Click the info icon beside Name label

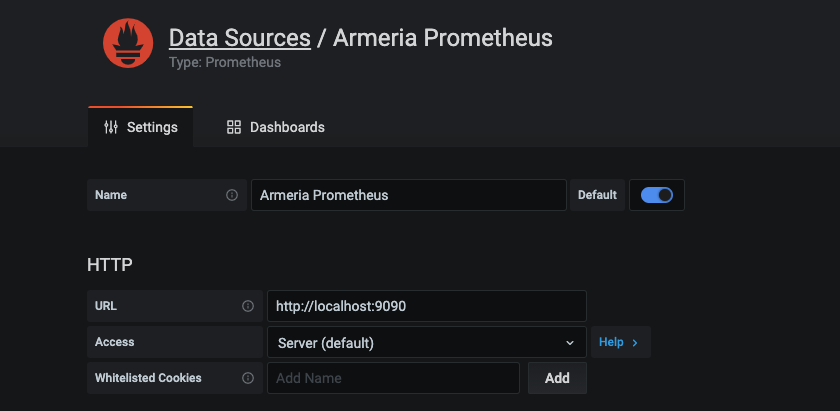click(x=232, y=195)
